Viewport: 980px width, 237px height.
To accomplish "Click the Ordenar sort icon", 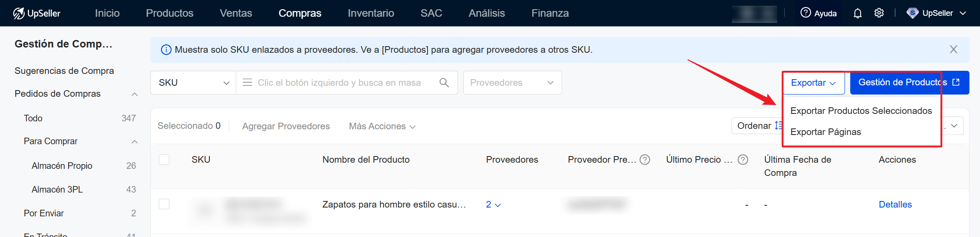I will 778,126.
